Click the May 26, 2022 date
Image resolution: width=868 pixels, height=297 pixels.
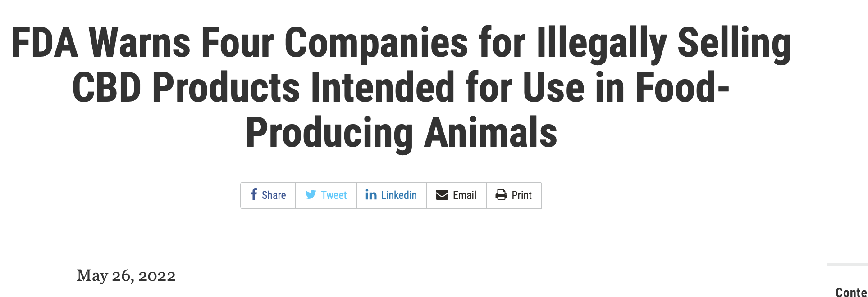click(x=126, y=275)
